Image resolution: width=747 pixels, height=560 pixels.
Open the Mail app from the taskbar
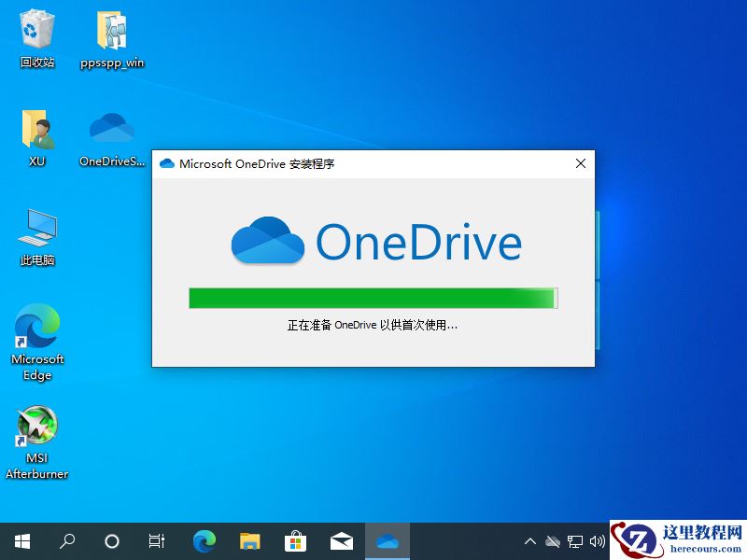coord(341,540)
